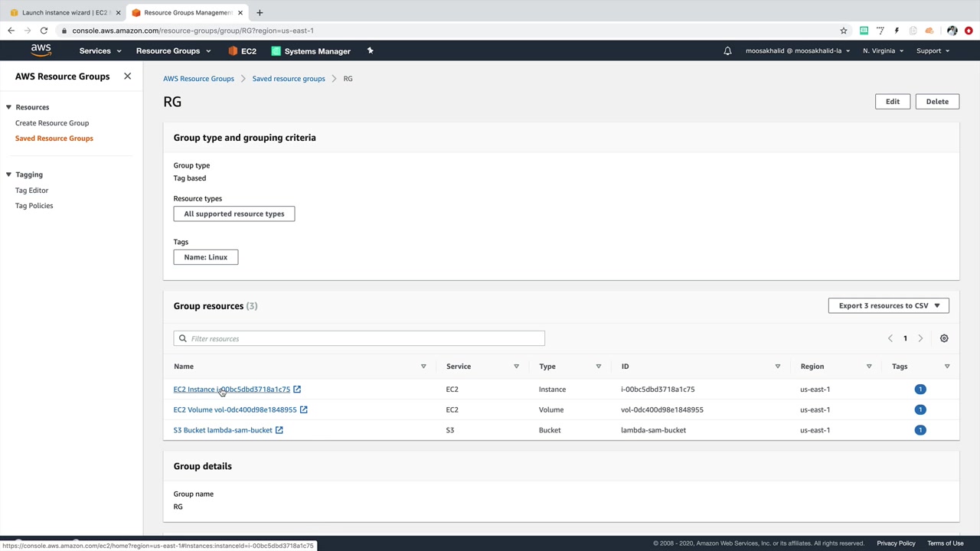Select Create Resource Group in sidebar
This screenshot has width=980, height=551.
pyautogui.click(x=52, y=123)
